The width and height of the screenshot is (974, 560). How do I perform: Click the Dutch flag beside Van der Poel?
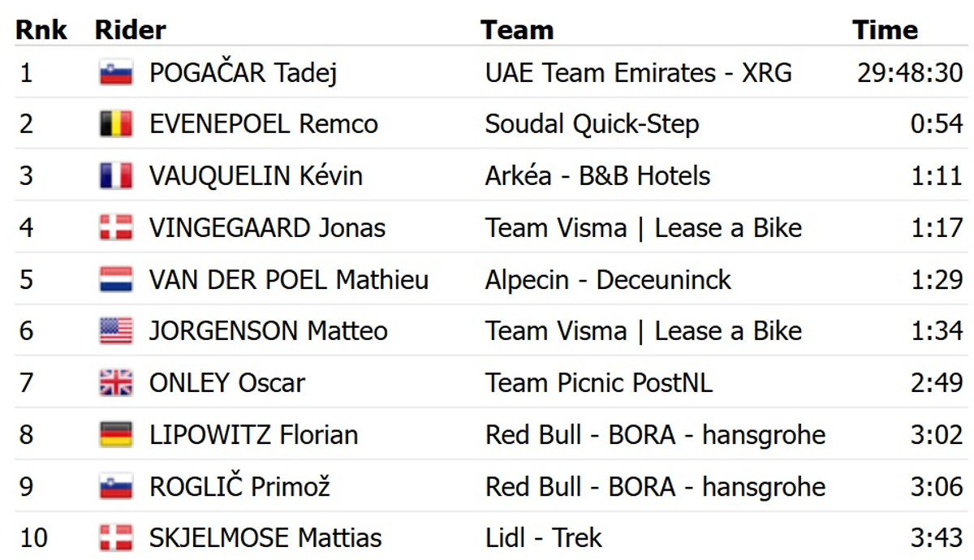click(x=116, y=280)
